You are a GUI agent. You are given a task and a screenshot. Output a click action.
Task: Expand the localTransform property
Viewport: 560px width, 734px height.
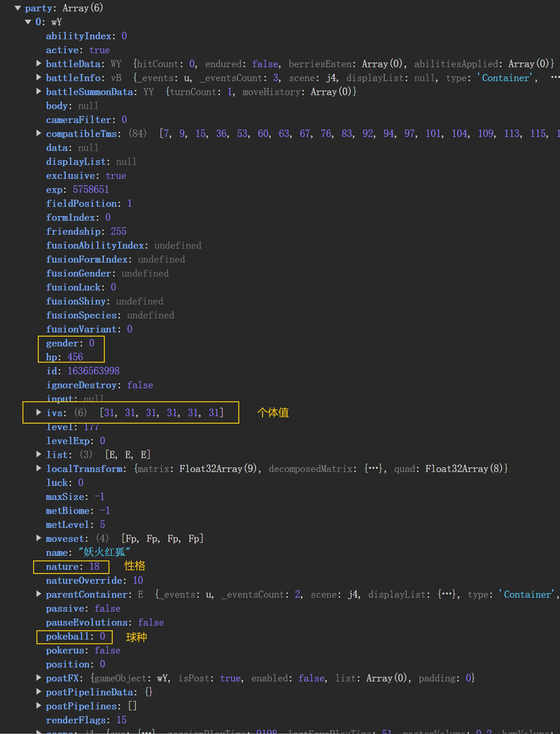tap(39, 469)
